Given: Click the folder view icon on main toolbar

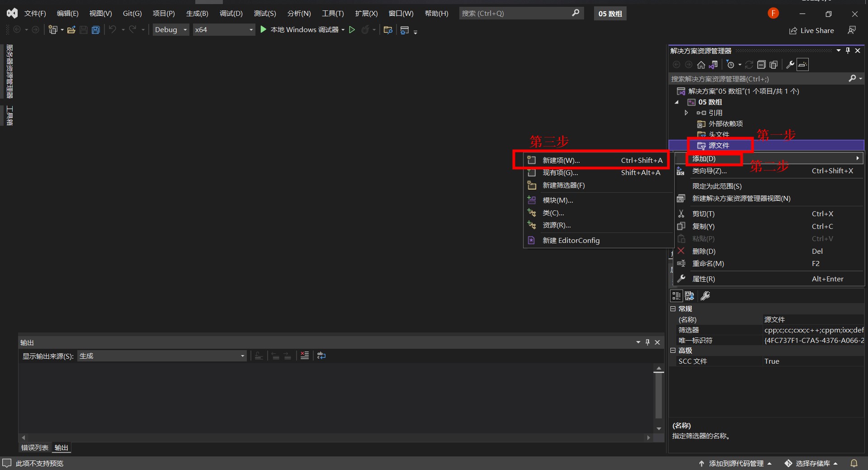Looking at the screenshot, I should pyautogui.click(x=388, y=30).
